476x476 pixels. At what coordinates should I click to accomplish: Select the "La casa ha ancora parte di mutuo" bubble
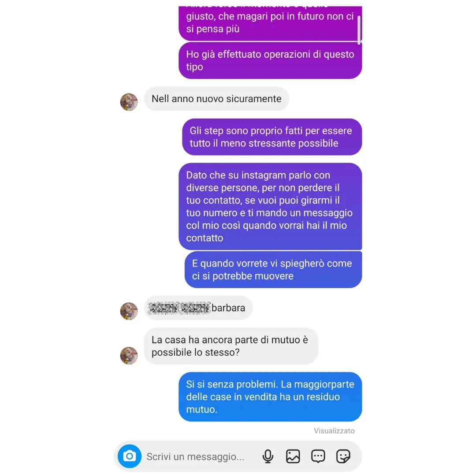(231, 346)
